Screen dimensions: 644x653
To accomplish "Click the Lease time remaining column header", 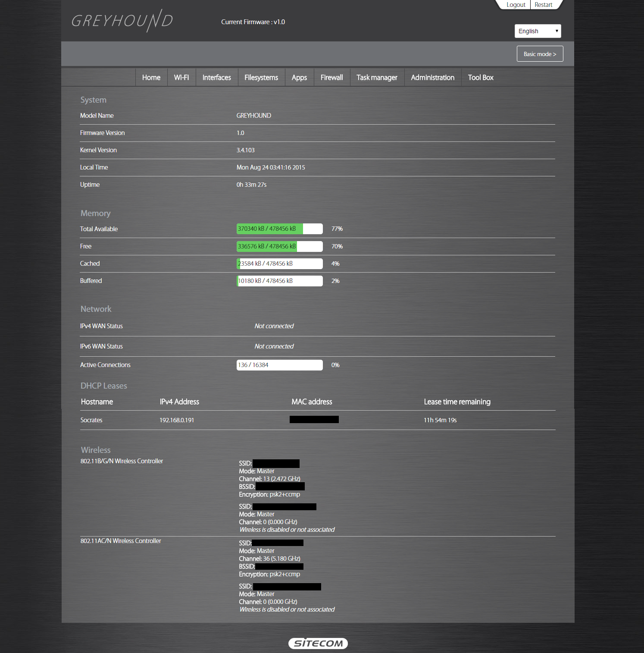I will coord(457,402).
